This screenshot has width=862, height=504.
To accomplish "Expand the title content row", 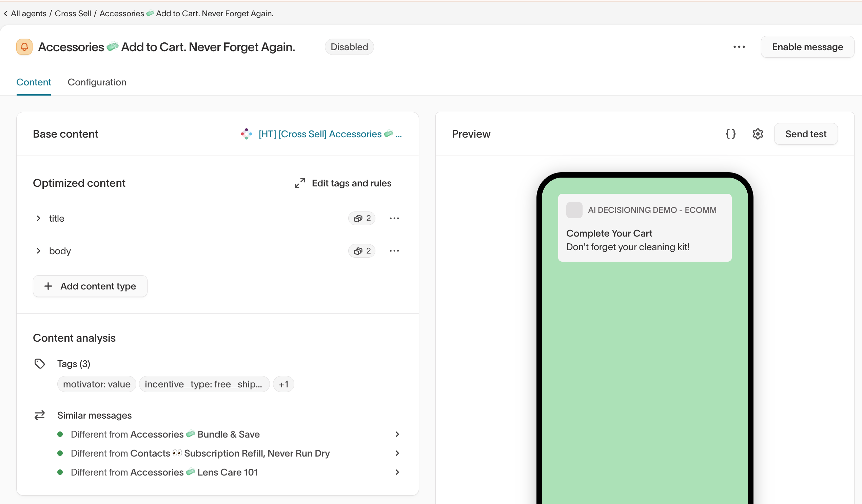I will 38,218.
